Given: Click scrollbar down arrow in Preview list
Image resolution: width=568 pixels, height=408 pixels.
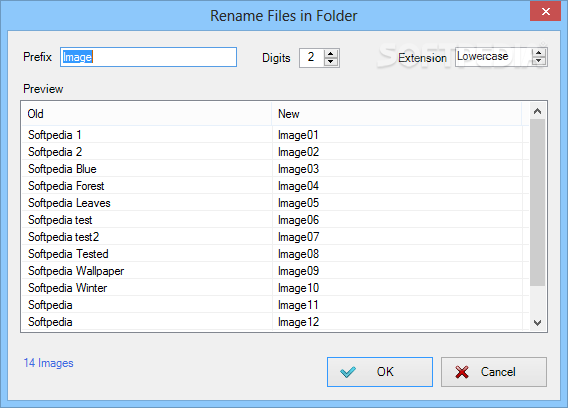Looking at the screenshot, I should tap(538, 322).
